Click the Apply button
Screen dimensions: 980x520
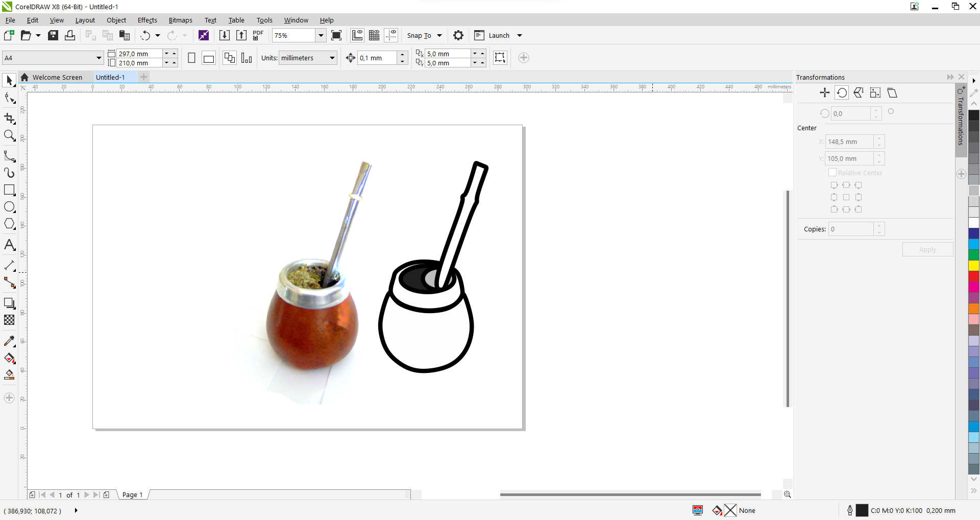coord(927,249)
